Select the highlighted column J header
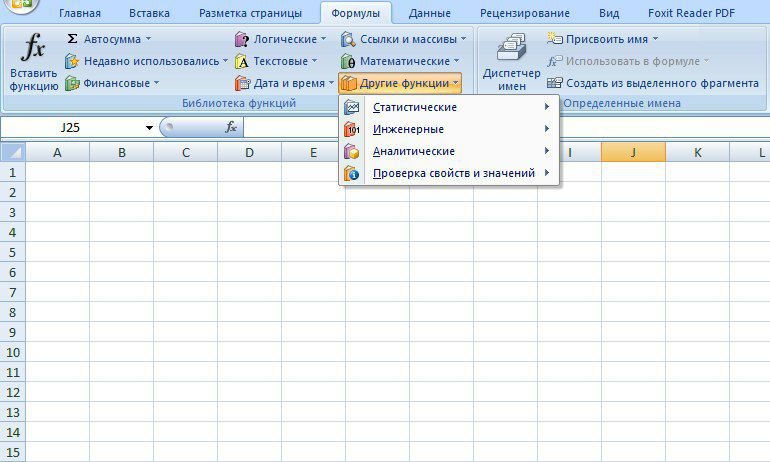The image size is (770, 462). [633, 153]
